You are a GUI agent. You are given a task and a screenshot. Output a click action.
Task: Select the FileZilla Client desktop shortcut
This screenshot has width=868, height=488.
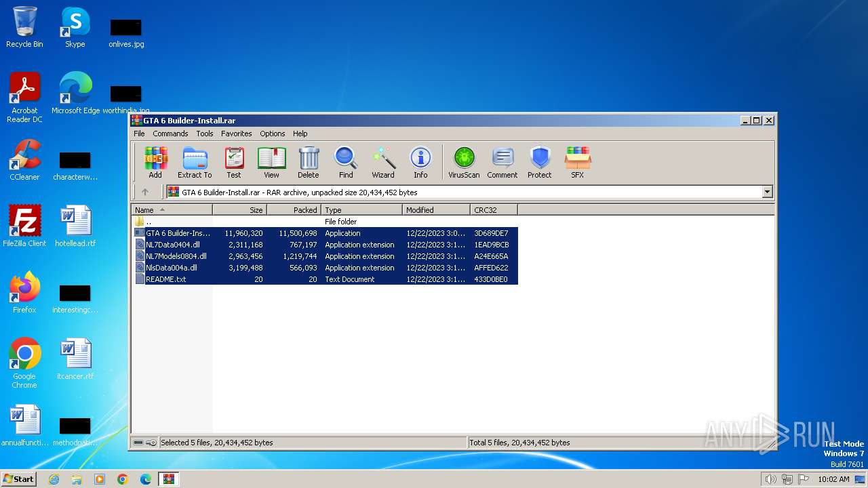[x=24, y=227]
